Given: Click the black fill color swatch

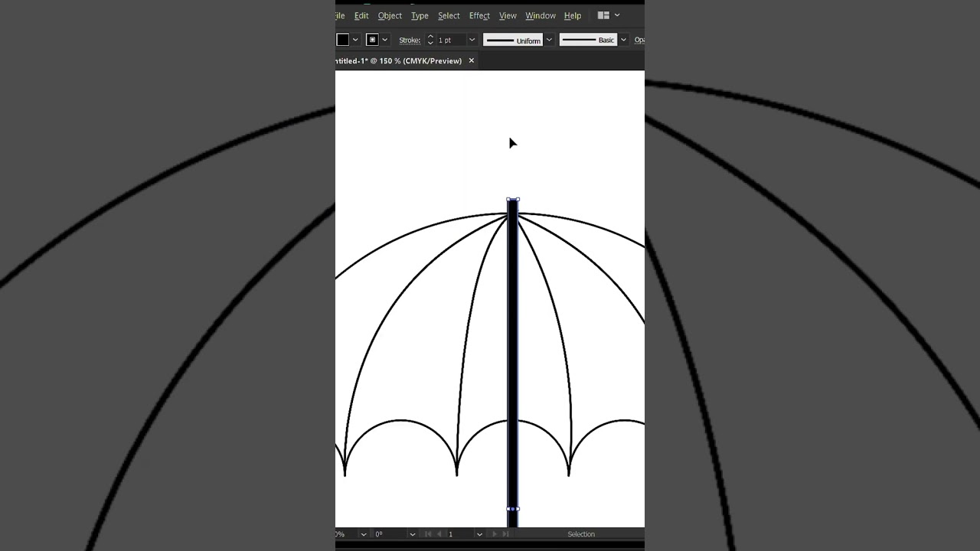Looking at the screenshot, I should (x=342, y=40).
